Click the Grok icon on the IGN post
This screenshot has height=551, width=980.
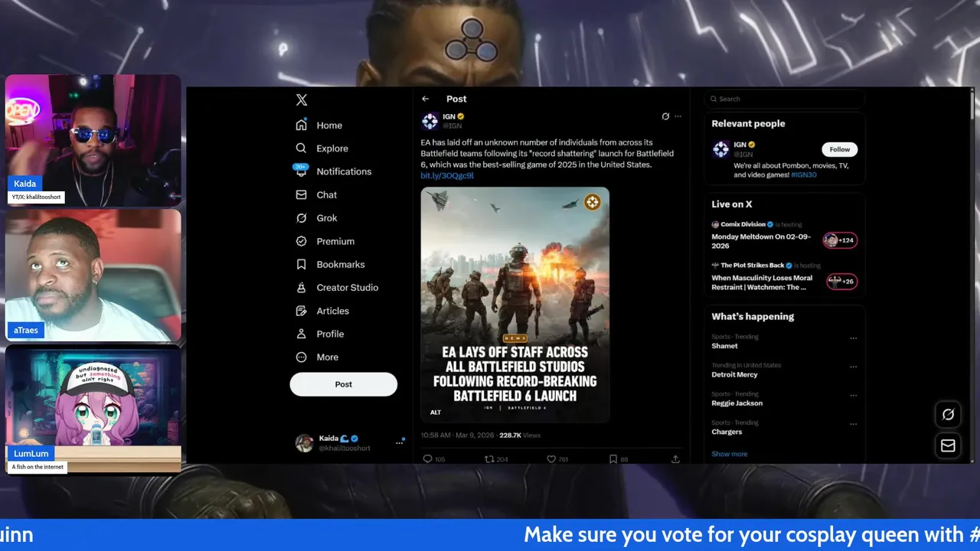tap(665, 116)
